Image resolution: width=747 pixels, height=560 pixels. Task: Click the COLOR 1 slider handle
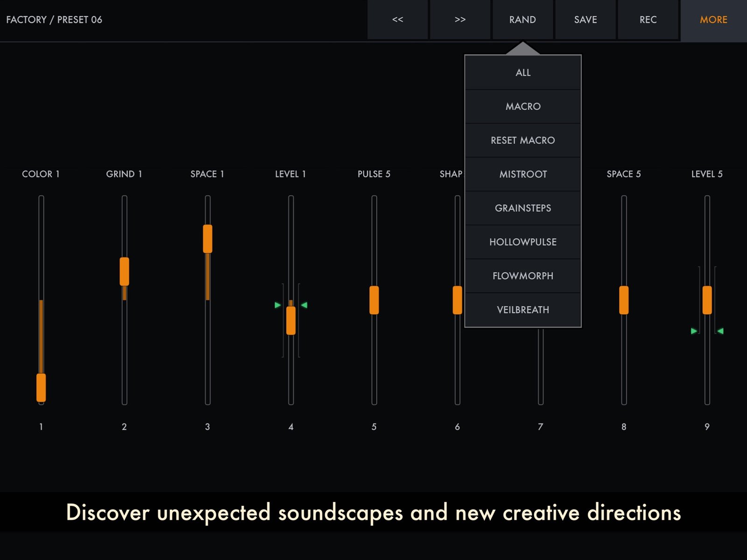coord(41,388)
